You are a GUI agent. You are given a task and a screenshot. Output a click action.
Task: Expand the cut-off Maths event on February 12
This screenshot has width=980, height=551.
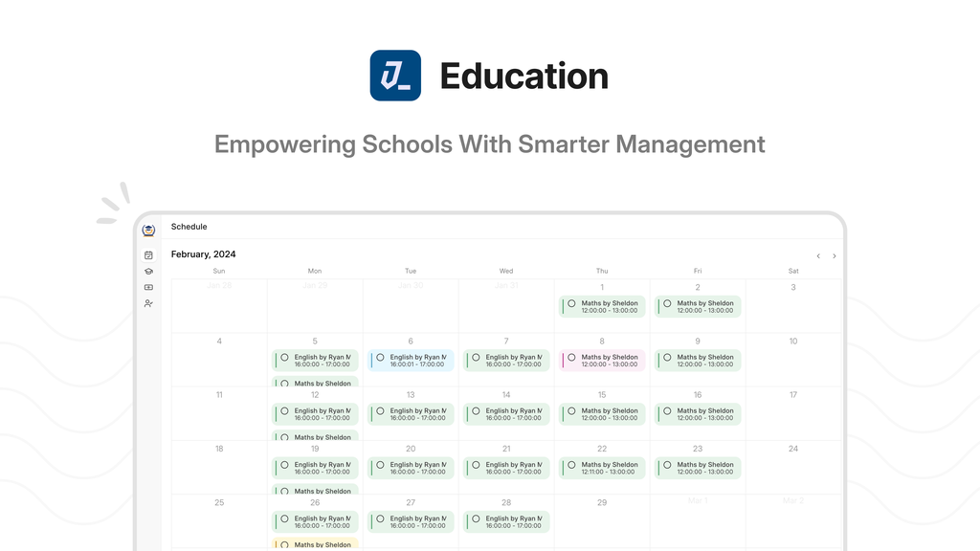pyautogui.click(x=315, y=435)
